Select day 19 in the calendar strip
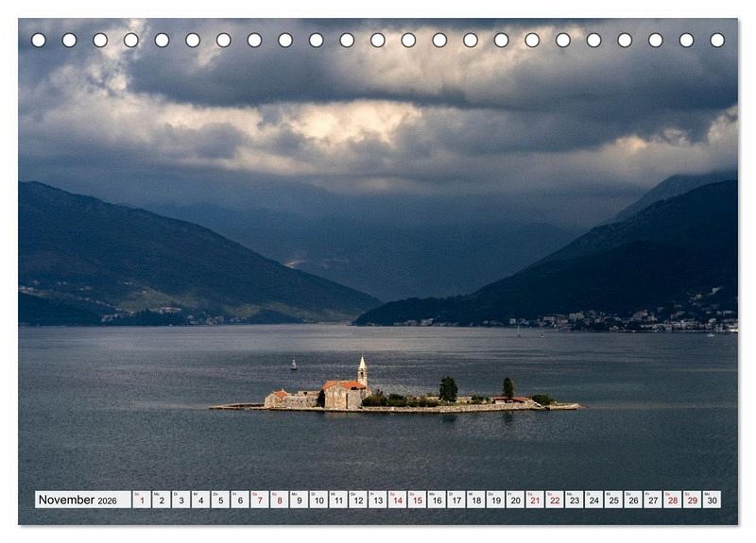This screenshot has width=756, height=543. pos(495,500)
